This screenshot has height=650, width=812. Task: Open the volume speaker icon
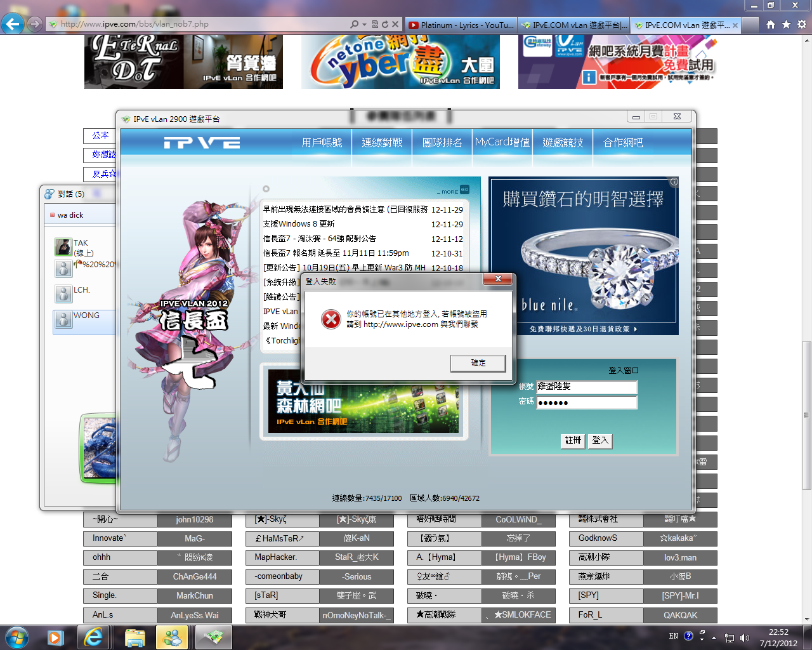(x=744, y=638)
